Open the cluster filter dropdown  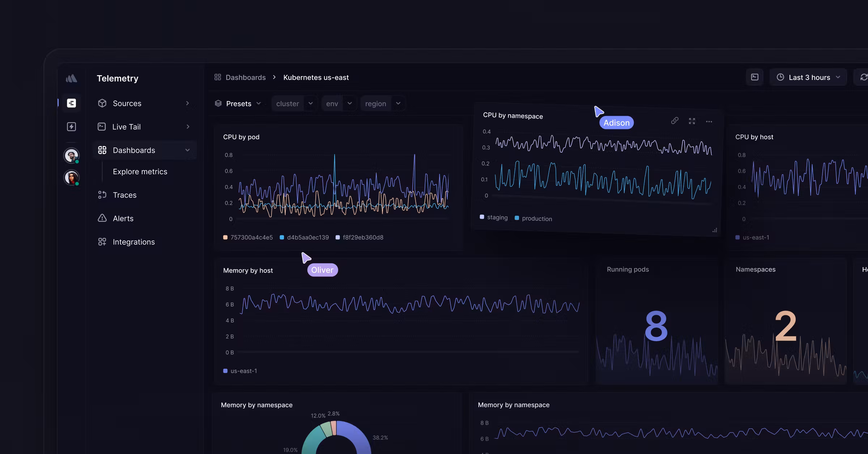[294, 103]
